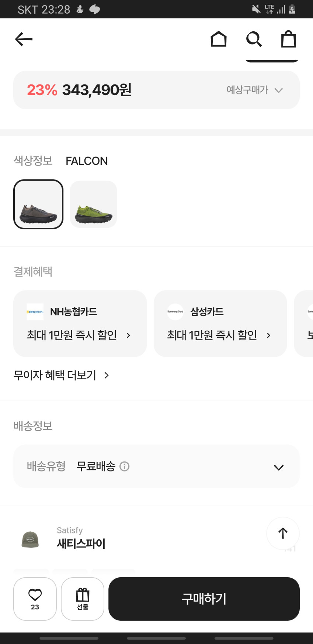Viewport: 313px width, 644px height.
Task: Expand the 예상구매가 price dropdown
Action: [254, 90]
